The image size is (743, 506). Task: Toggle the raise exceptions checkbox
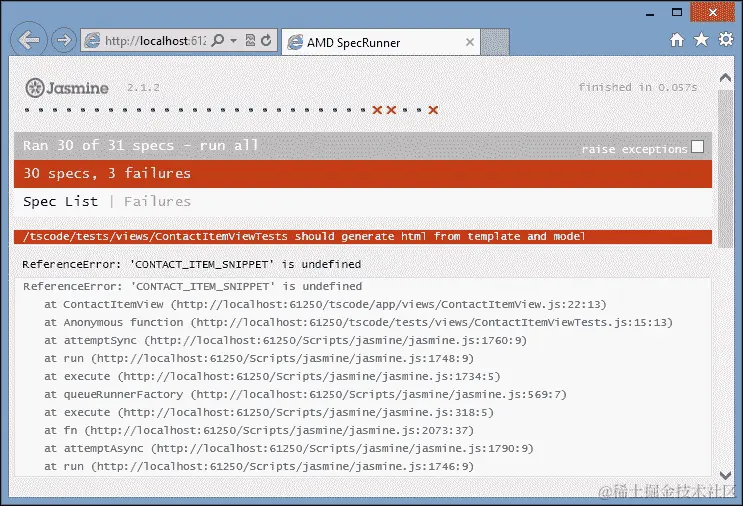click(697, 146)
